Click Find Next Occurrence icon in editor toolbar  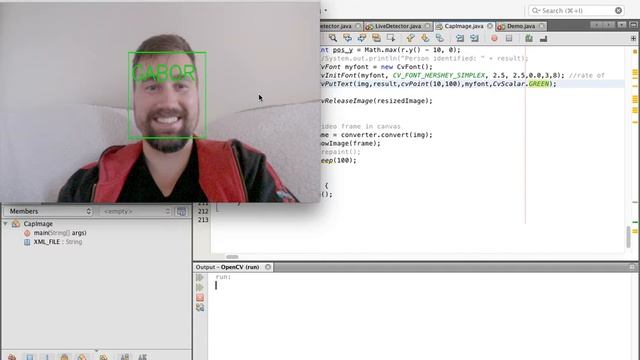click(362, 38)
